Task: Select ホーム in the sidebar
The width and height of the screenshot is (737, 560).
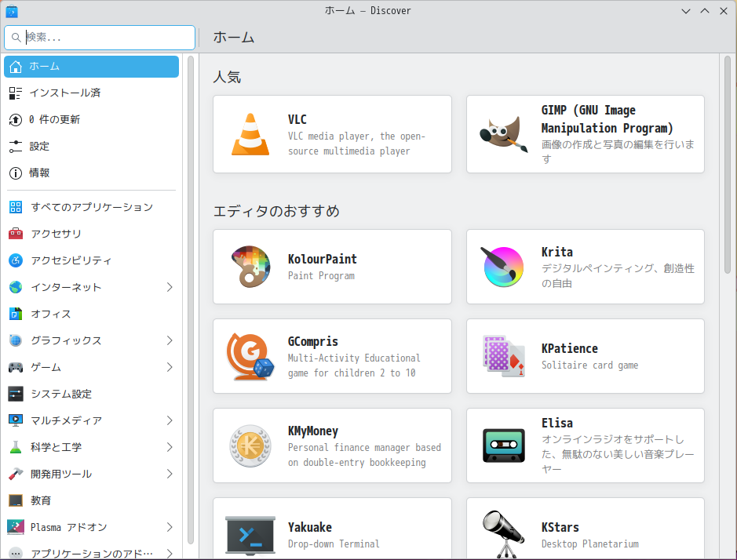Action: (92, 67)
